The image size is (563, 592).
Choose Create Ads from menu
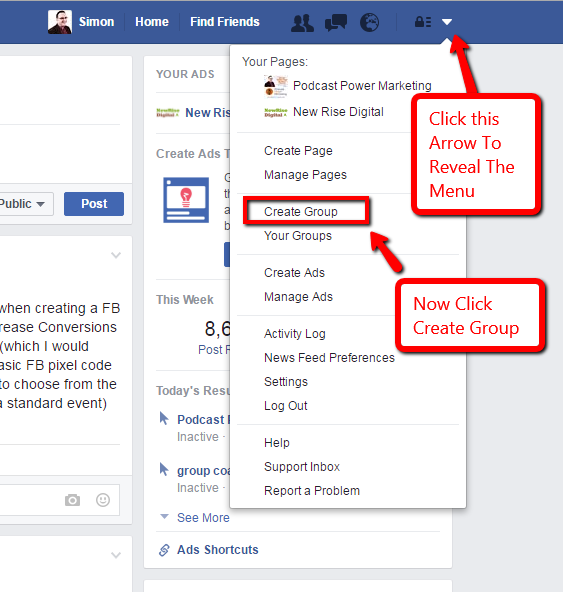(294, 273)
